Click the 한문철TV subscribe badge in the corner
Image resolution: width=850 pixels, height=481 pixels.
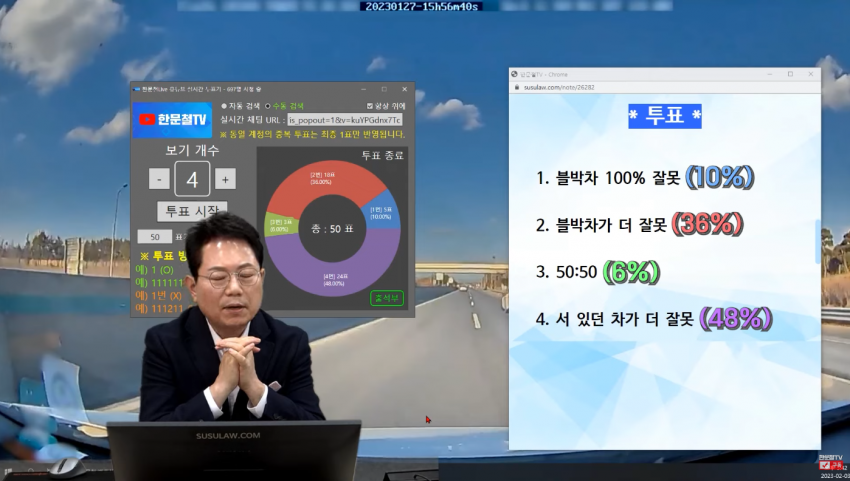830,463
